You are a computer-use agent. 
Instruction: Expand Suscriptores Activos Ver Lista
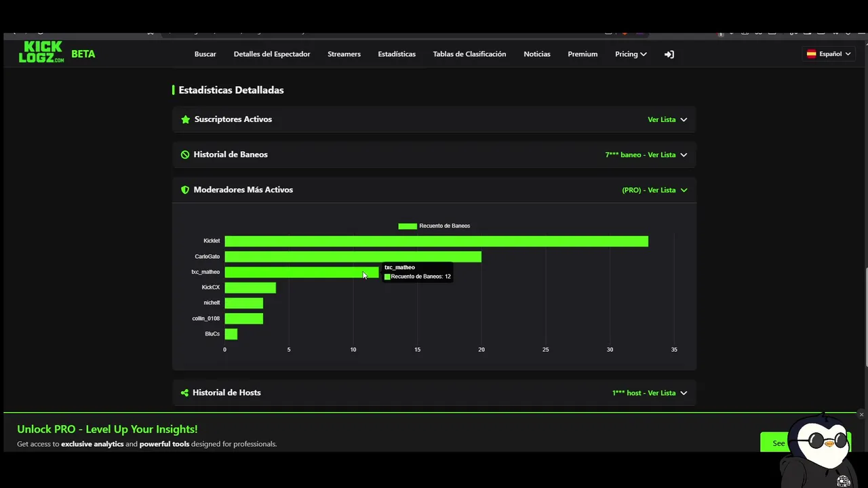click(667, 119)
